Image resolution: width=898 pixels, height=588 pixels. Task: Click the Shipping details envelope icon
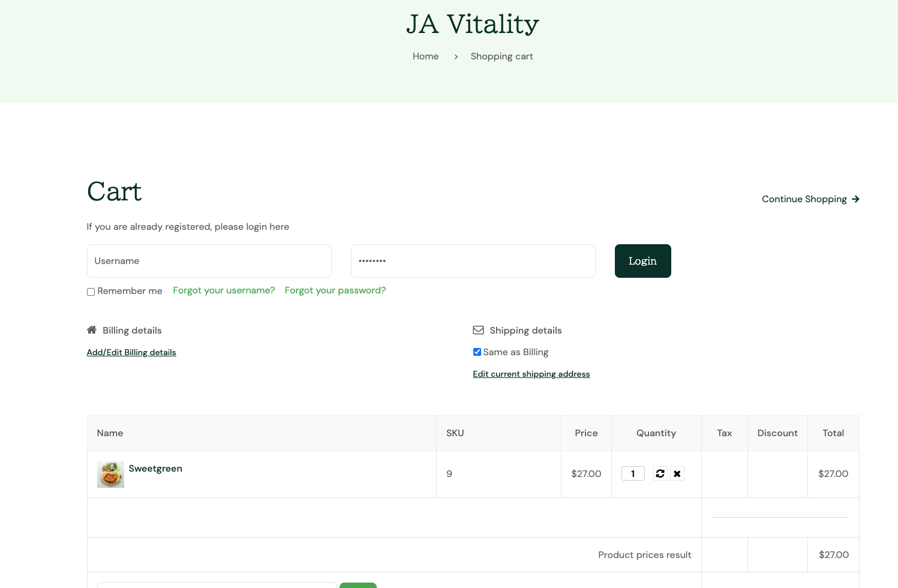coord(478,330)
